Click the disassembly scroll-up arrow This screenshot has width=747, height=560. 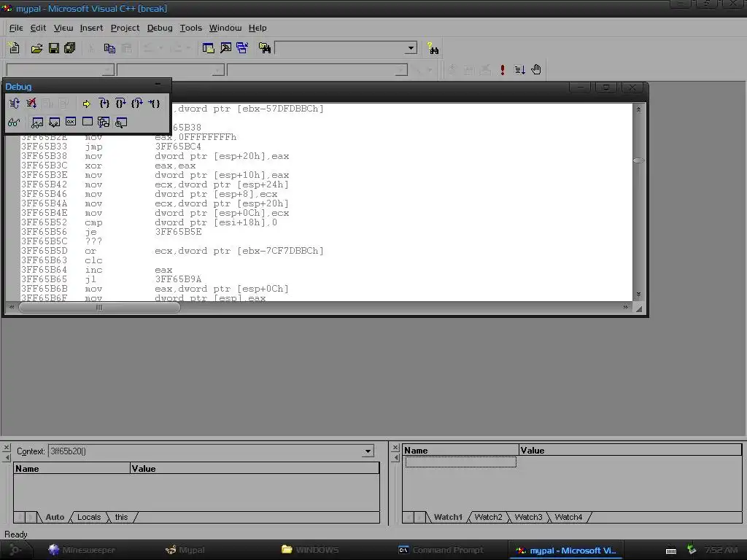[638, 109]
